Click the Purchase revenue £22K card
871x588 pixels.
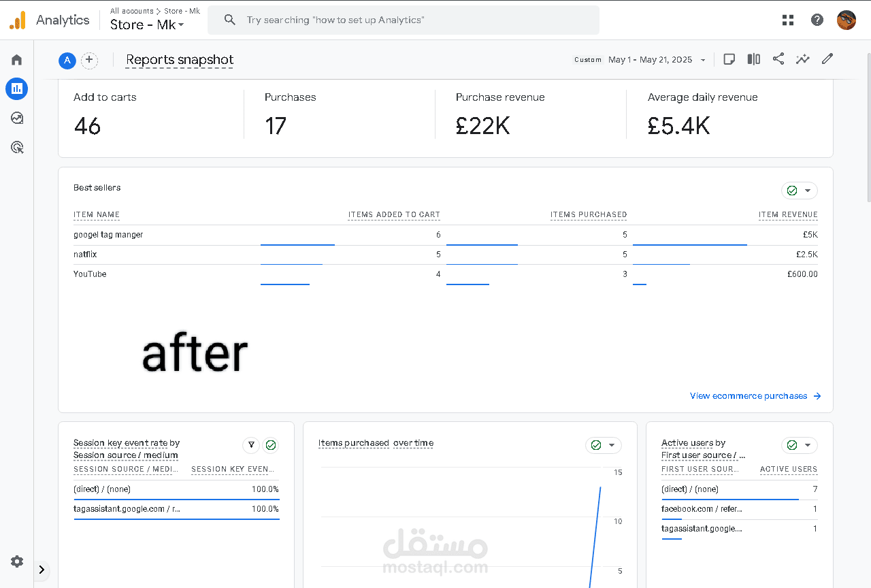(530, 114)
